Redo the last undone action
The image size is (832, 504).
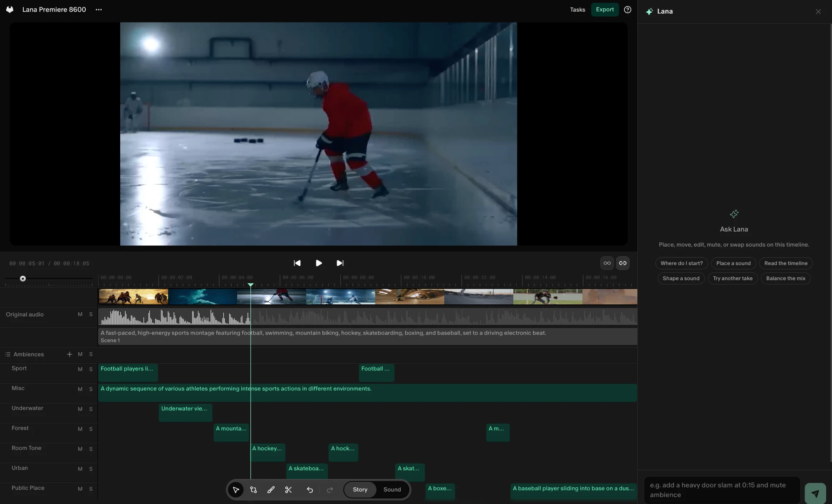330,490
